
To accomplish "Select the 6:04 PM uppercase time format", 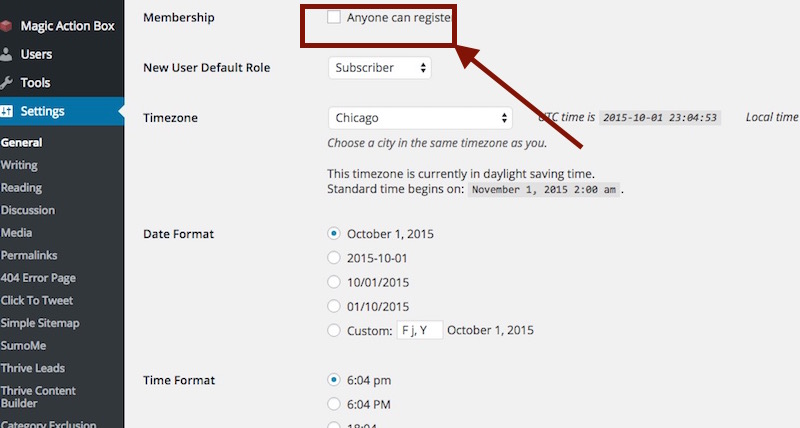I will 334,404.
